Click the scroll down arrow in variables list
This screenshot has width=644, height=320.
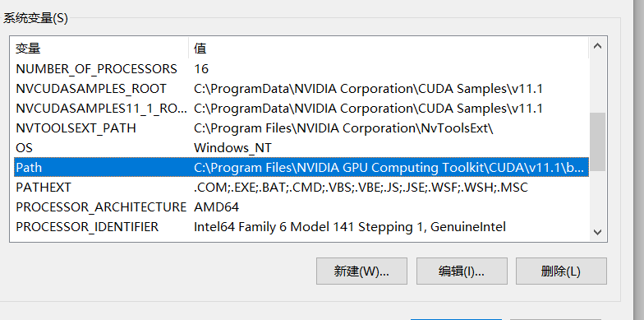tap(598, 232)
